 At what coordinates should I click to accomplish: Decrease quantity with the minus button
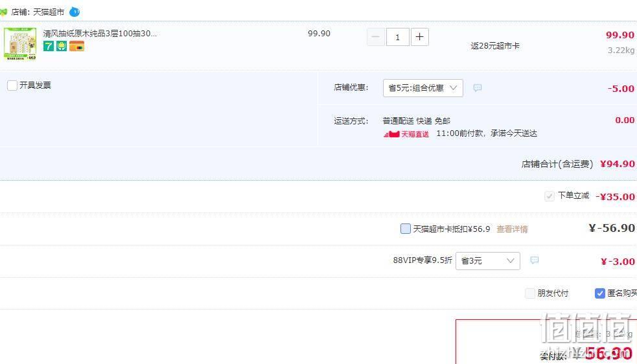[x=375, y=37]
